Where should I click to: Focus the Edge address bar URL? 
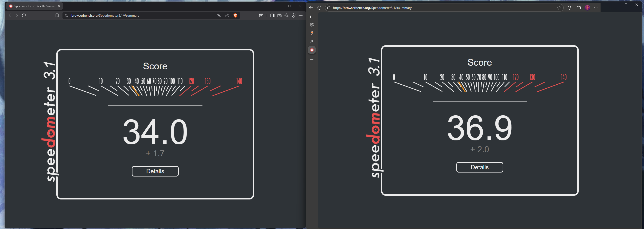[372, 8]
